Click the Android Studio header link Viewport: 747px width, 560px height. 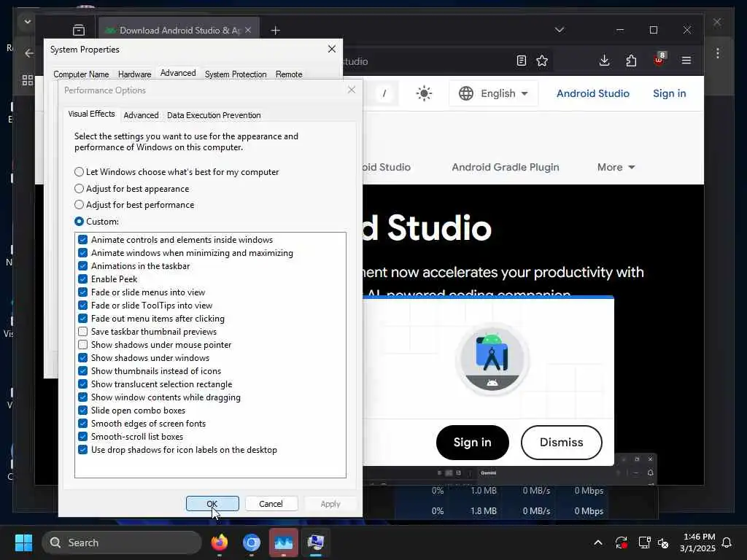[x=592, y=93]
